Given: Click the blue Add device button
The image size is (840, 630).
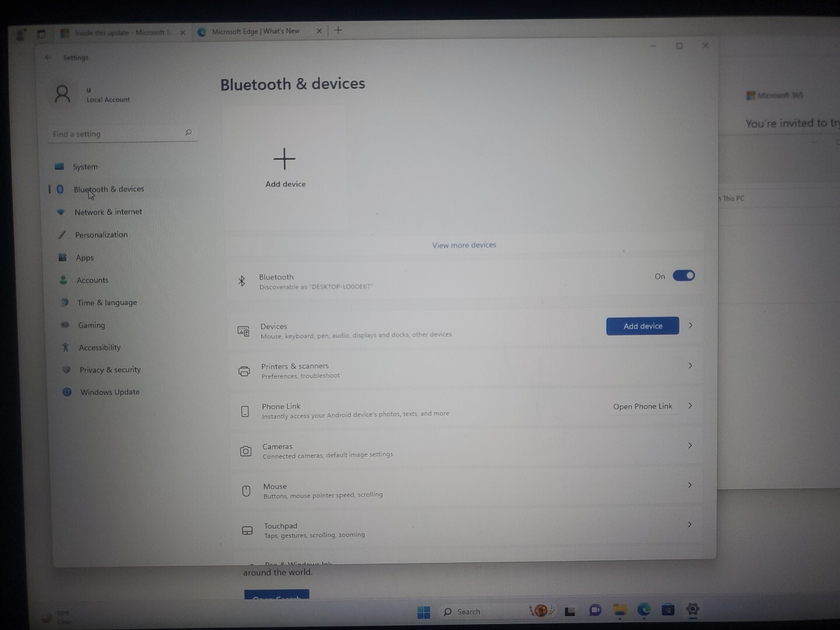Looking at the screenshot, I should click(x=643, y=326).
